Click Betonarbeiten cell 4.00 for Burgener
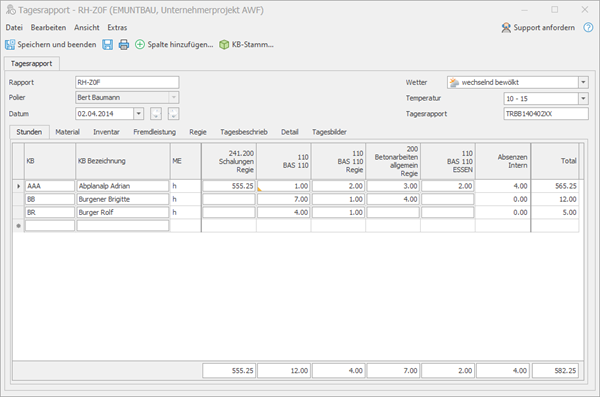Image resolution: width=600 pixels, height=397 pixels. click(x=393, y=199)
